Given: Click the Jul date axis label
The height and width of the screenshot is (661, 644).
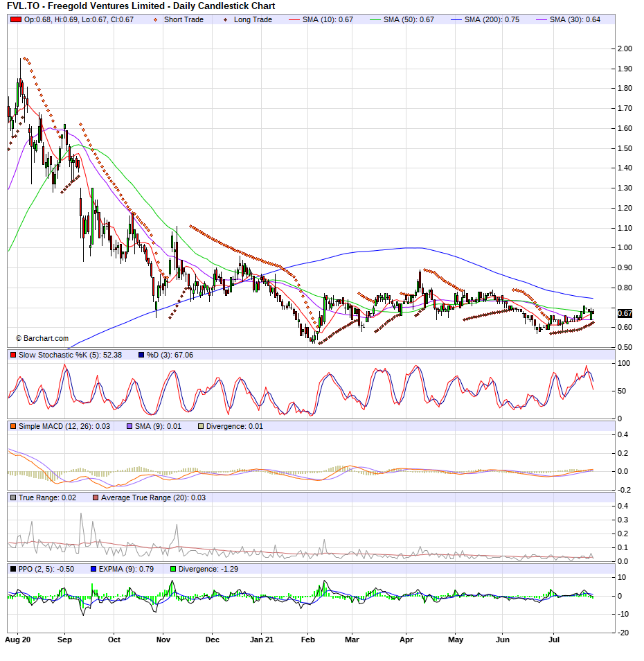Looking at the screenshot, I should pyautogui.click(x=554, y=640).
